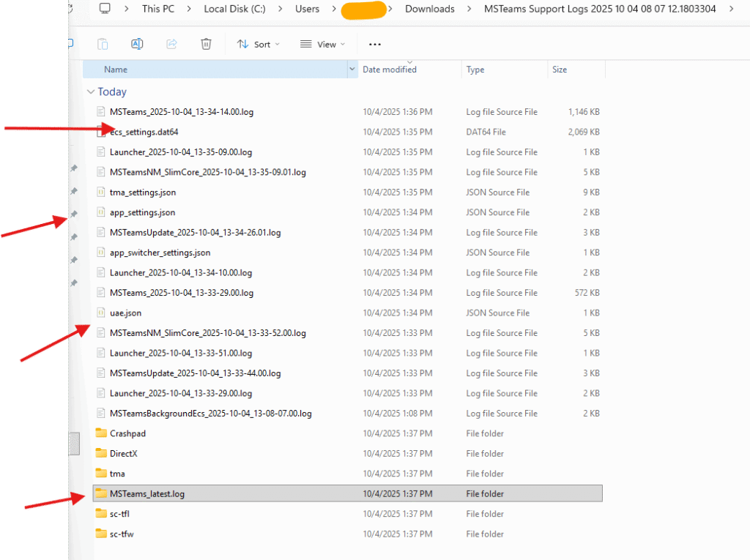Sort by Date modified column header
Viewport: 750px width, 560px height.
(390, 70)
